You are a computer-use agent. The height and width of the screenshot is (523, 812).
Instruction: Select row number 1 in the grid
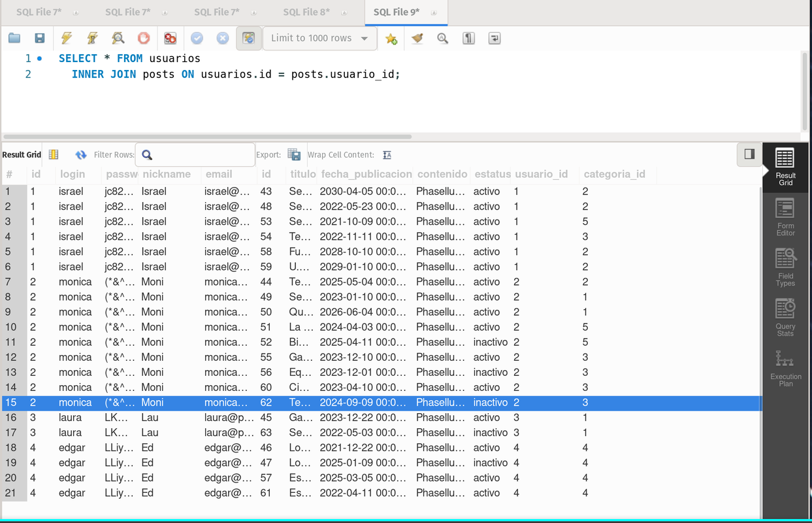[14, 192]
